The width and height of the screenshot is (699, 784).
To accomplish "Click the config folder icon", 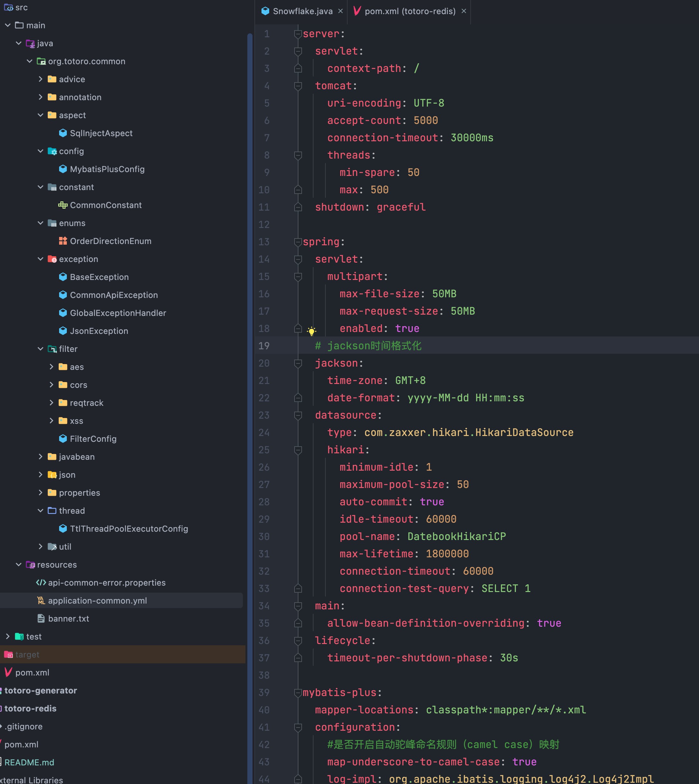I will click(52, 151).
